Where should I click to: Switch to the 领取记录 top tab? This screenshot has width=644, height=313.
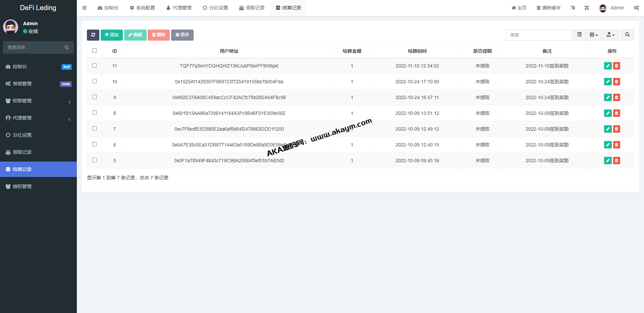(252, 8)
